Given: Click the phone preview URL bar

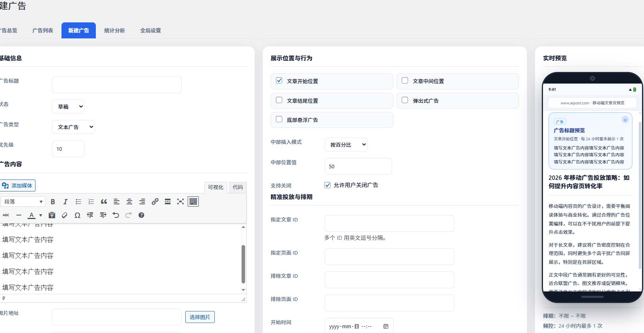Looking at the screenshot, I should [592, 103].
